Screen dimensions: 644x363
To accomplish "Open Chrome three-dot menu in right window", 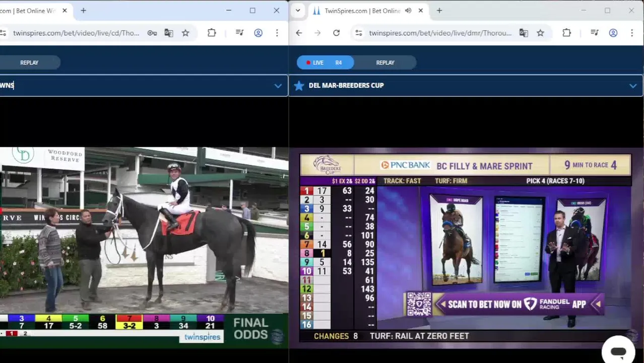I will 631,33.
